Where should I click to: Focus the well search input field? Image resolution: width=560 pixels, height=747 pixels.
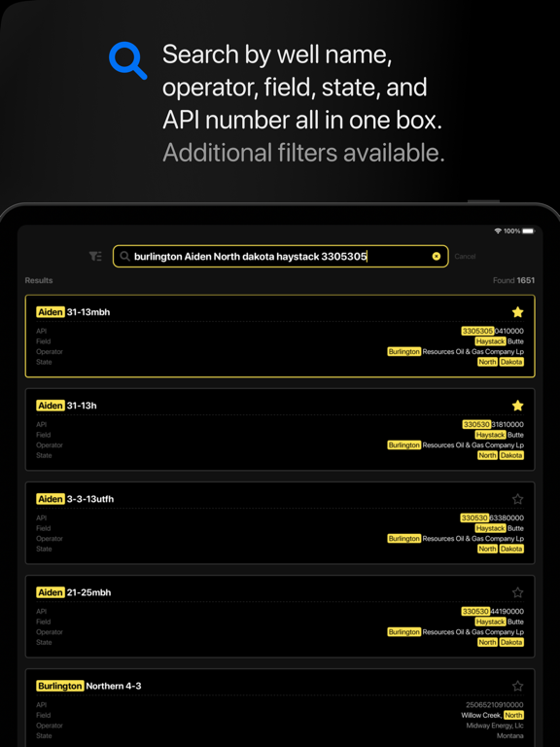point(280,257)
